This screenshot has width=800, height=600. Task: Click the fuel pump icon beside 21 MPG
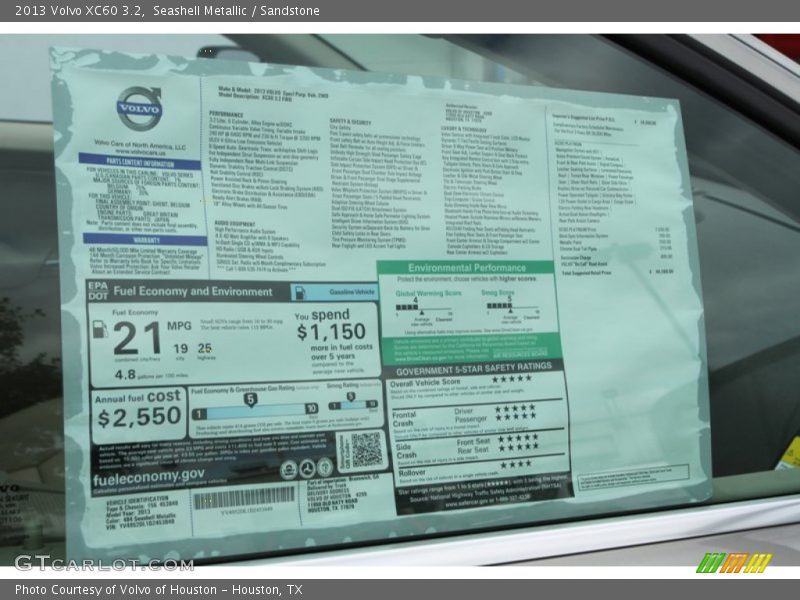pos(100,329)
